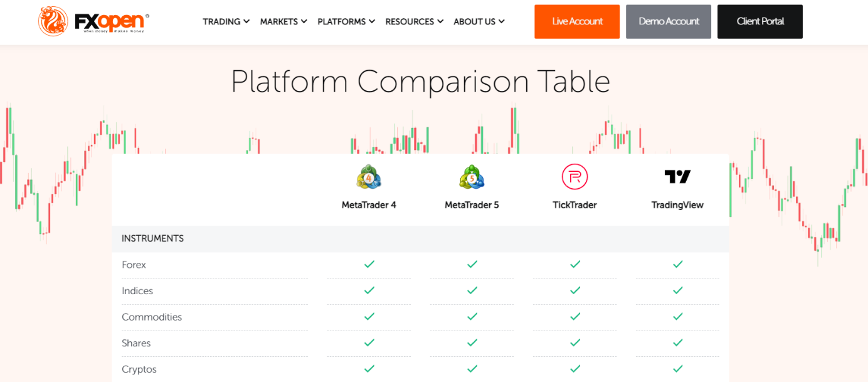
Task: Click the Cryptos checkmark under TradingView
Action: tap(677, 369)
